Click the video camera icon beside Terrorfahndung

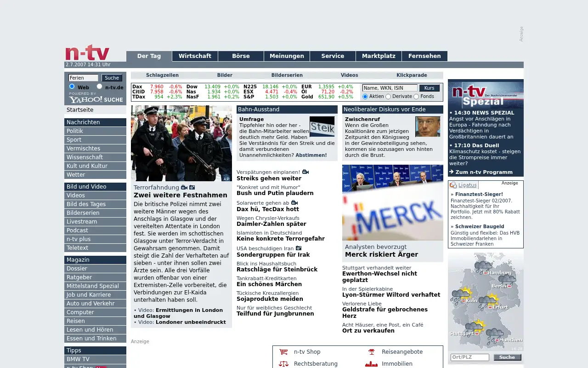tap(184, 188)
